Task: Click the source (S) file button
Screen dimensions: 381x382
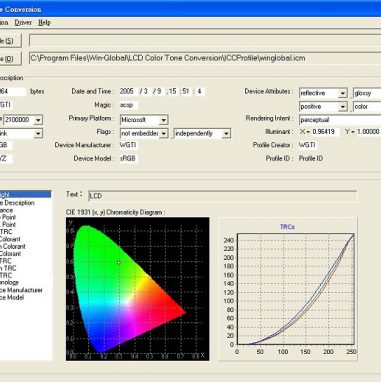Action: (x=10, y=41)
